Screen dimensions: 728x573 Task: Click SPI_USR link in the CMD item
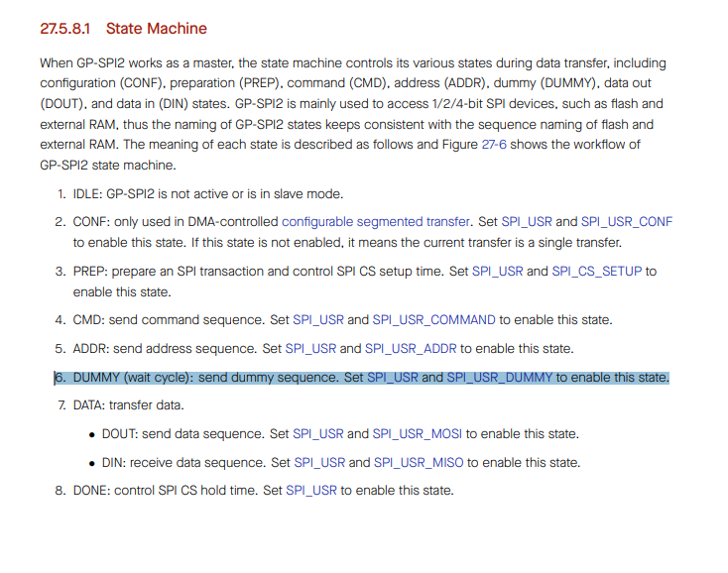coord(318,319)
